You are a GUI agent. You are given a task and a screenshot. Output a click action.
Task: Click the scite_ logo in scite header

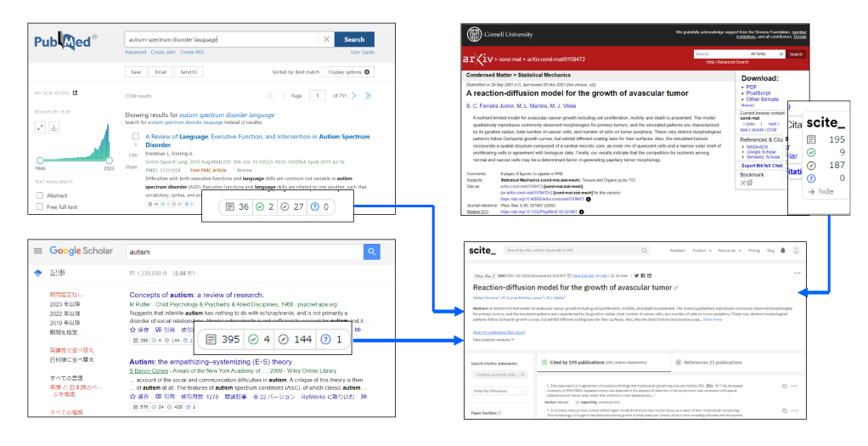pos(482,251)
